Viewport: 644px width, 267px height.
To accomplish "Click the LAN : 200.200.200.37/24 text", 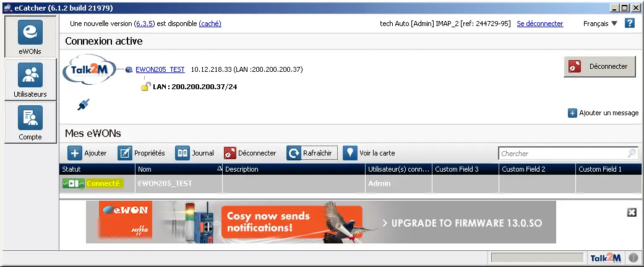I will pyautogui.click(x=195, y=87).
